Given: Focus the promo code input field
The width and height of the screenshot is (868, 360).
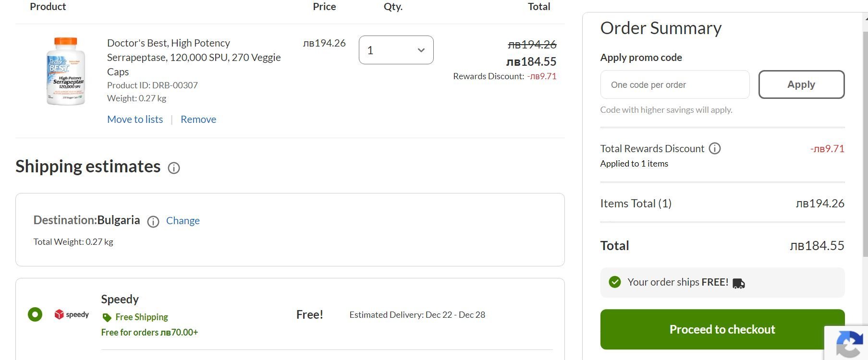Looking at the screenshot, I should coord(674,85).
